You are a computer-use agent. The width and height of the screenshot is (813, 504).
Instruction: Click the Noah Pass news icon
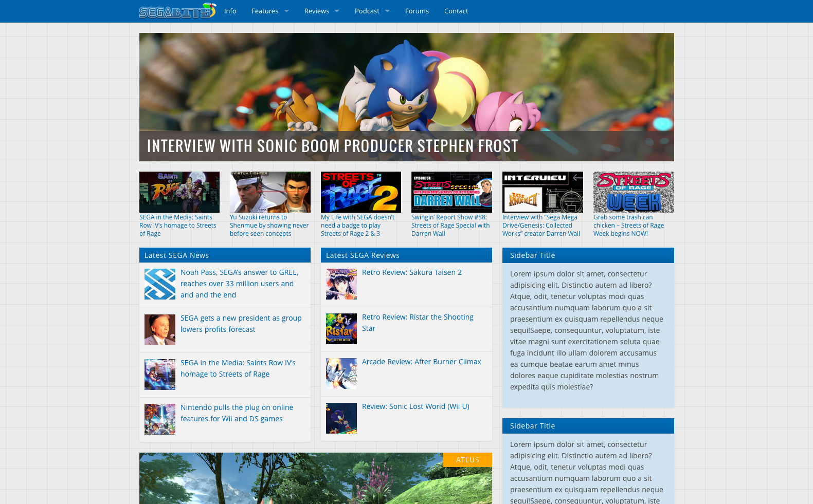pyautogui.click(x=160, y=284)
